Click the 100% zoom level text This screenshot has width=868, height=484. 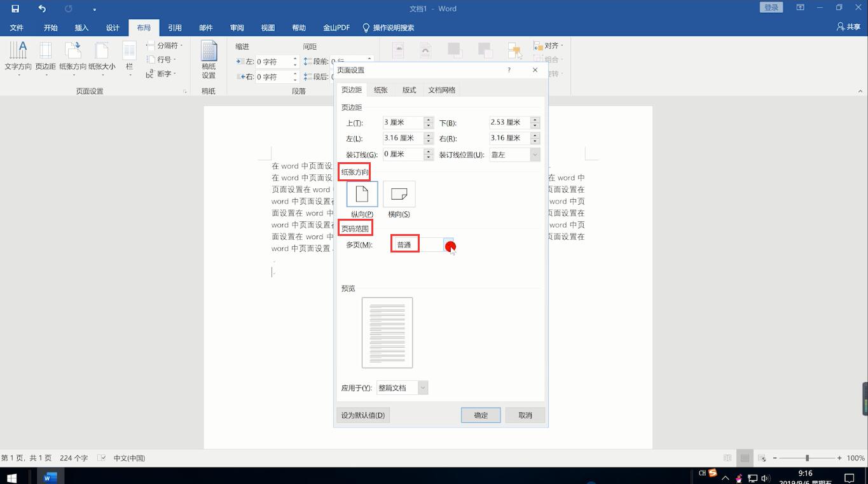[855, 458]
